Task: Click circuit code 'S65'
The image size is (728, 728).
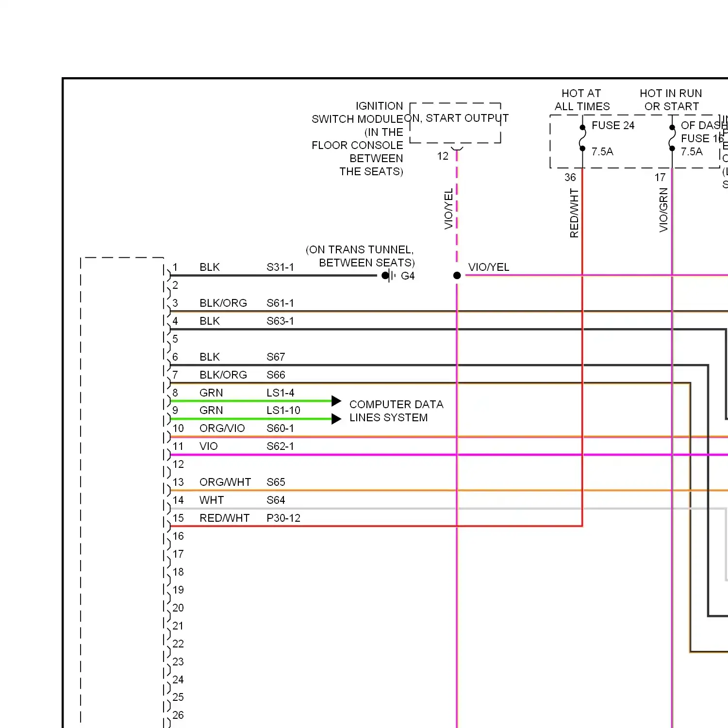Action: point(276,482)
